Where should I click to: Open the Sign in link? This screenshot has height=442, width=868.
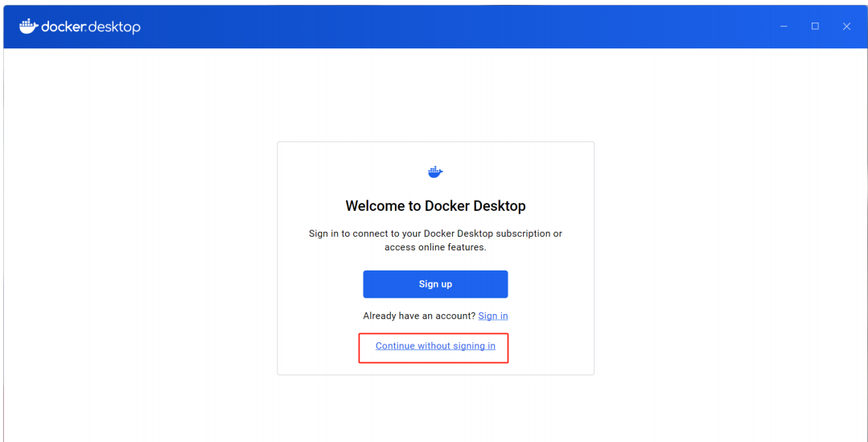[x=492, y=316]
